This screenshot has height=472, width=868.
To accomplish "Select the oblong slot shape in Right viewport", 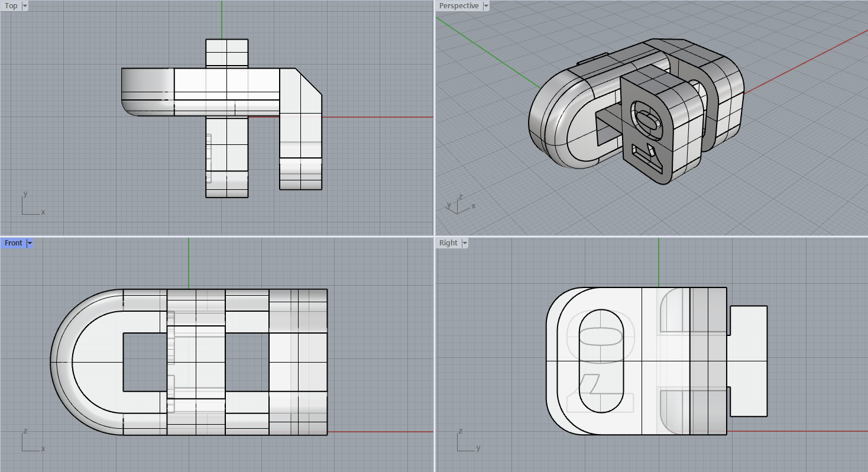I will [x=600, y=361].
